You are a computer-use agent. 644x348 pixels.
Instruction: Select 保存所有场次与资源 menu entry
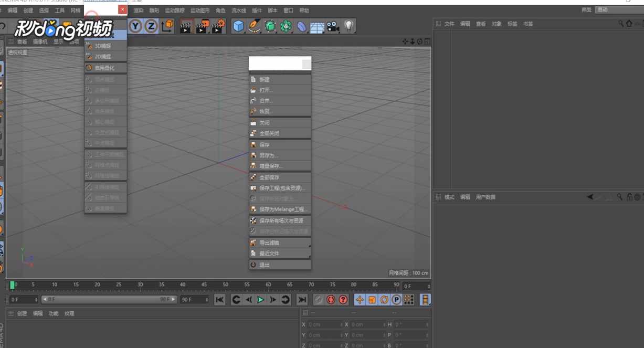pos(280,220)
